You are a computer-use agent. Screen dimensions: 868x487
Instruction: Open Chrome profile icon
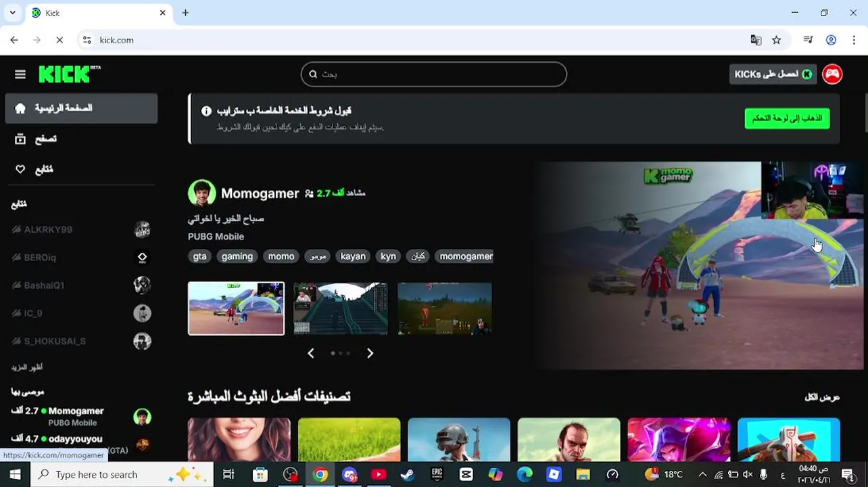[831, 40]
